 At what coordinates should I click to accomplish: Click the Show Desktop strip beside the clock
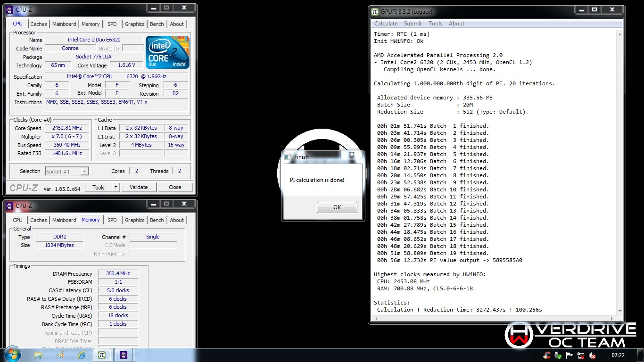click(641, 355)
